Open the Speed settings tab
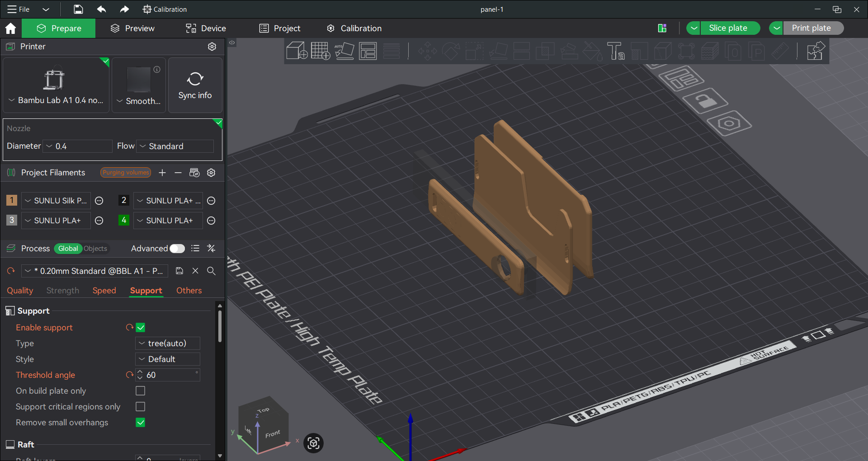This screenshot has width=868, height=461. (104, 291)
